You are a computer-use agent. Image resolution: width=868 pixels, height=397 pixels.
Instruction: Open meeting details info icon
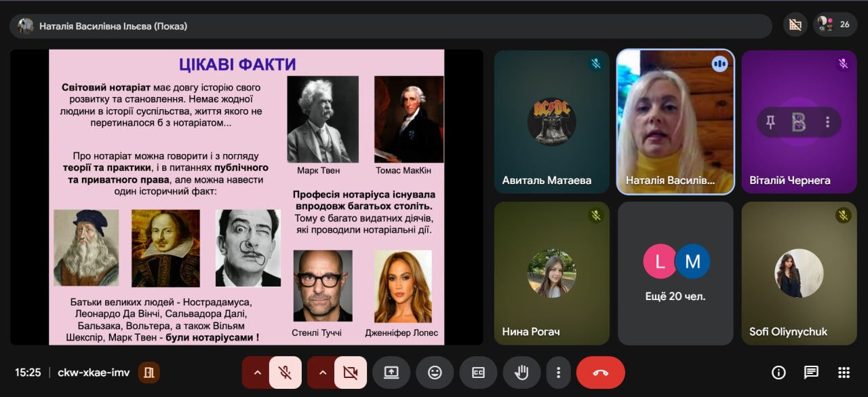(x=778, y=373)
